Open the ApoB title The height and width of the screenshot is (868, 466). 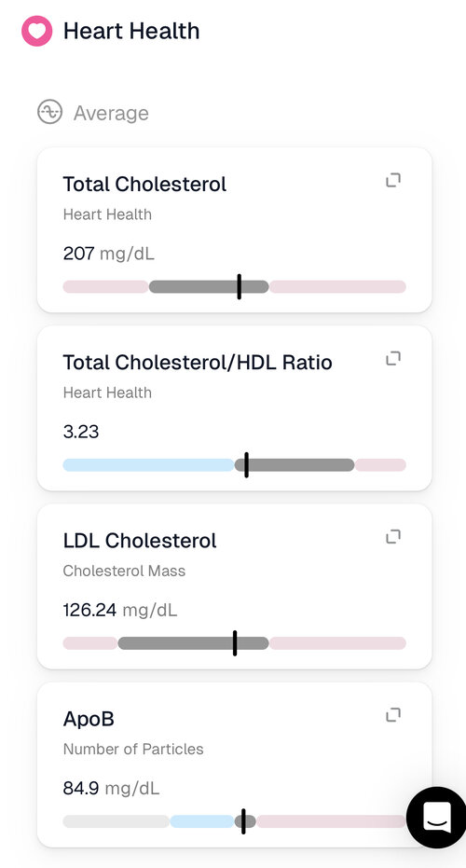point(89,719)
